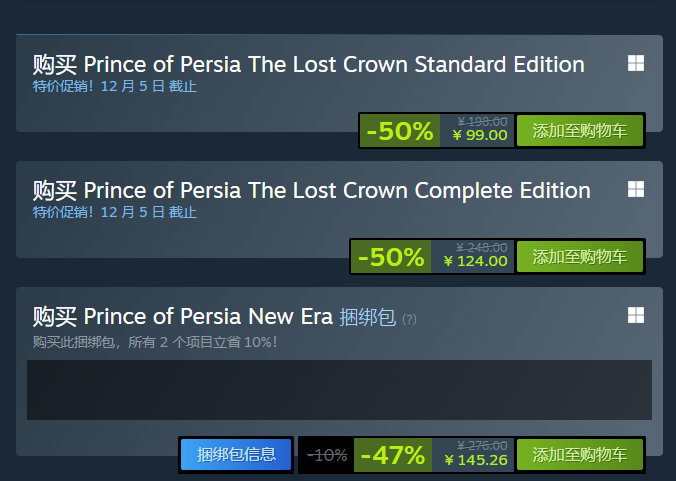Click the -50% badge on Complete Edition
Image resolution: width=676 pixels, height=481 pixels.
point(391,257)
